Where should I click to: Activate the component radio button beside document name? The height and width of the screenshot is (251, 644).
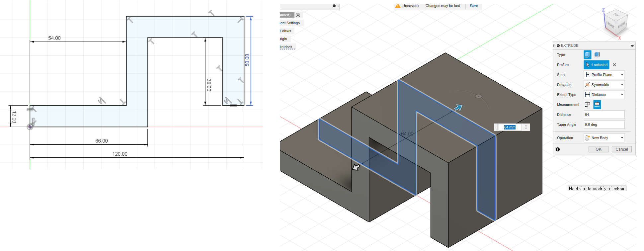click(x=298, y=15)
